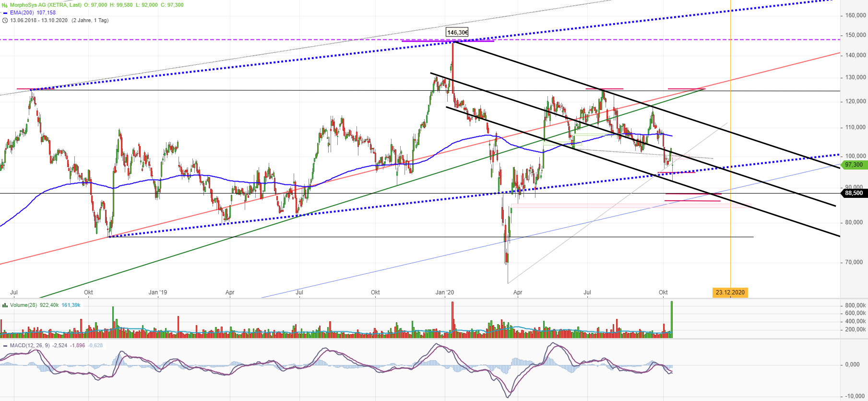This screenshot has height=401, width=868.
Task: Click the orange 23.12.2020 date marker
Action: coord(730,292)
